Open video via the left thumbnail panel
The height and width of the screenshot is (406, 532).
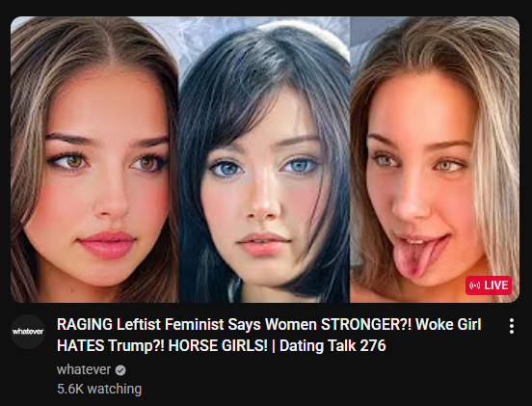click(94, 159)
